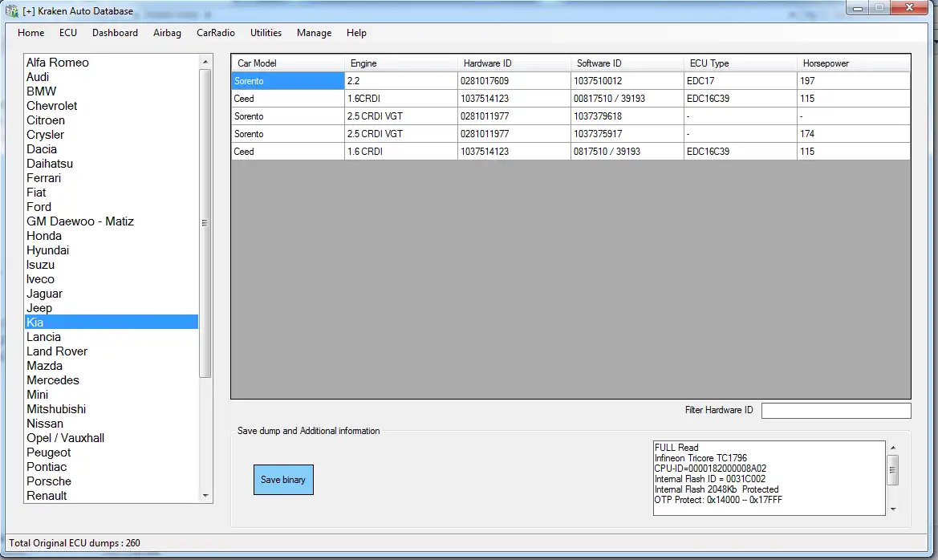Open the Help menu
Viewport: 938px width, 560px height.
(356, 33)
